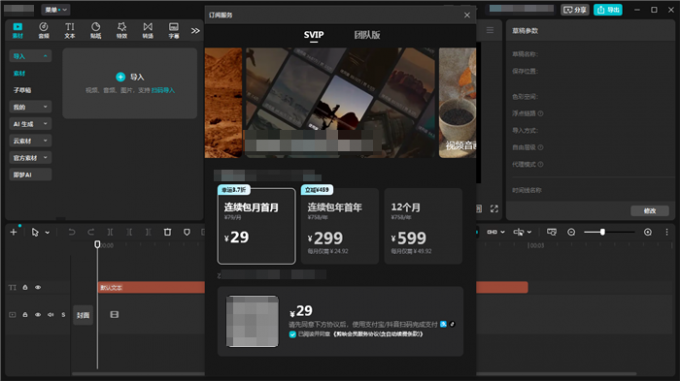Toggle fullscreen preview icon

click(x=494, y=209)
